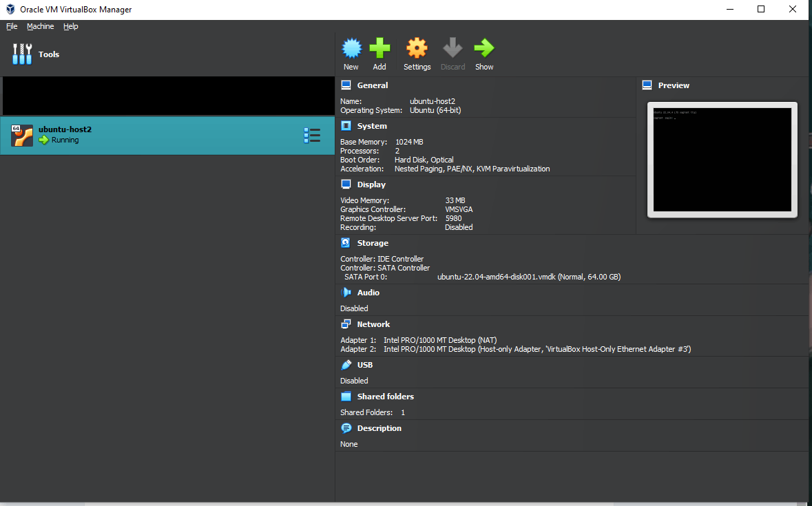The width and height of the screenshot is (812, 506).
Task: Open the Shared folders heading link
Action: 385,397
